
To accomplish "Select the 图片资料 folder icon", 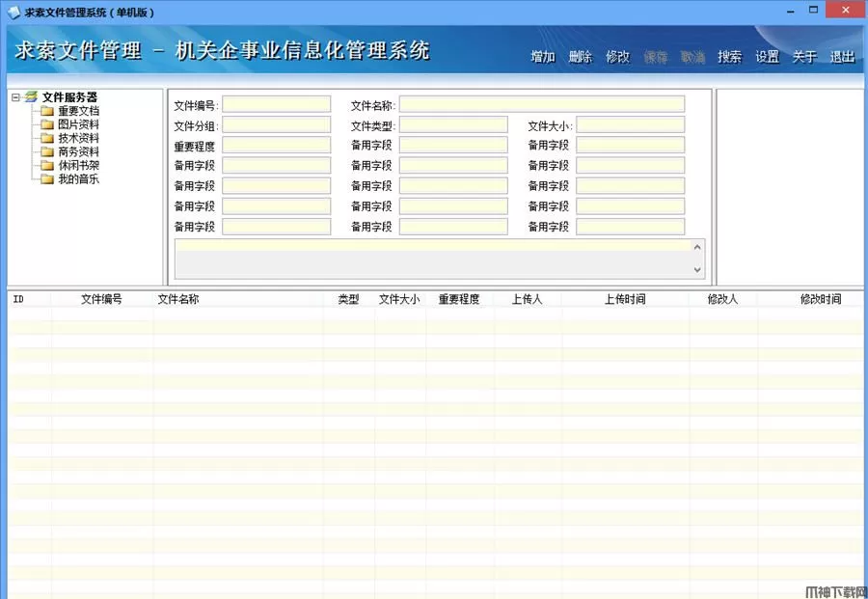I will pos(47,124).
